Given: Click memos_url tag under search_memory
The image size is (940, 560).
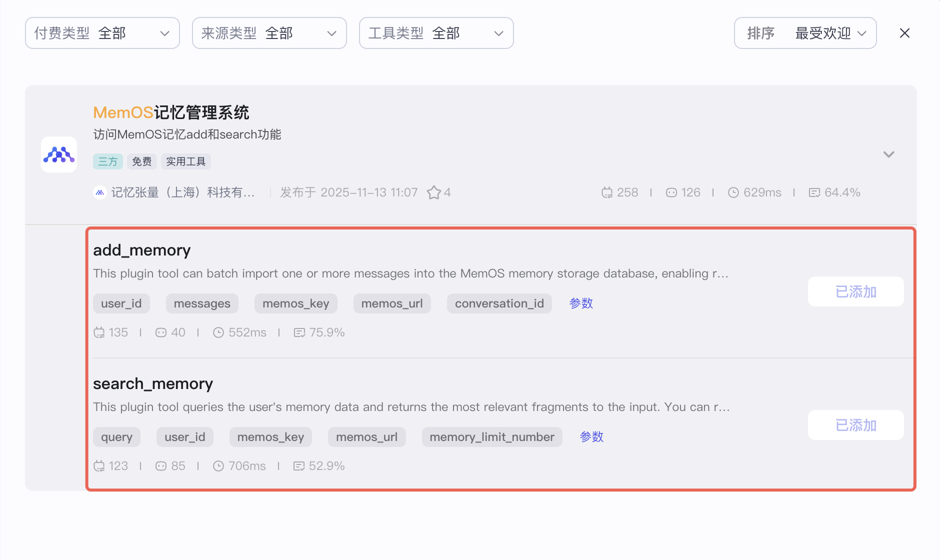Looking at the screenshot, I should tap(367, 437).
